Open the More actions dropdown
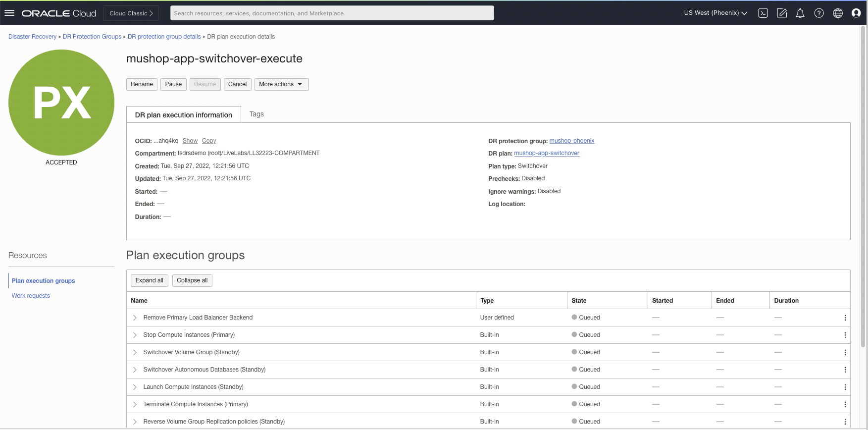Screen dimensions: 868x430 pyautogui.click(x=281, y=85)
